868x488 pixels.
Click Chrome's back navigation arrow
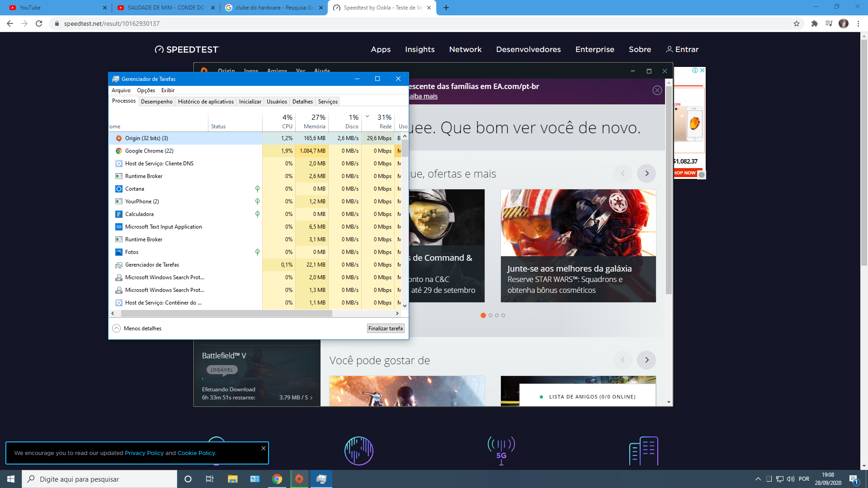[x=10, y=23]
